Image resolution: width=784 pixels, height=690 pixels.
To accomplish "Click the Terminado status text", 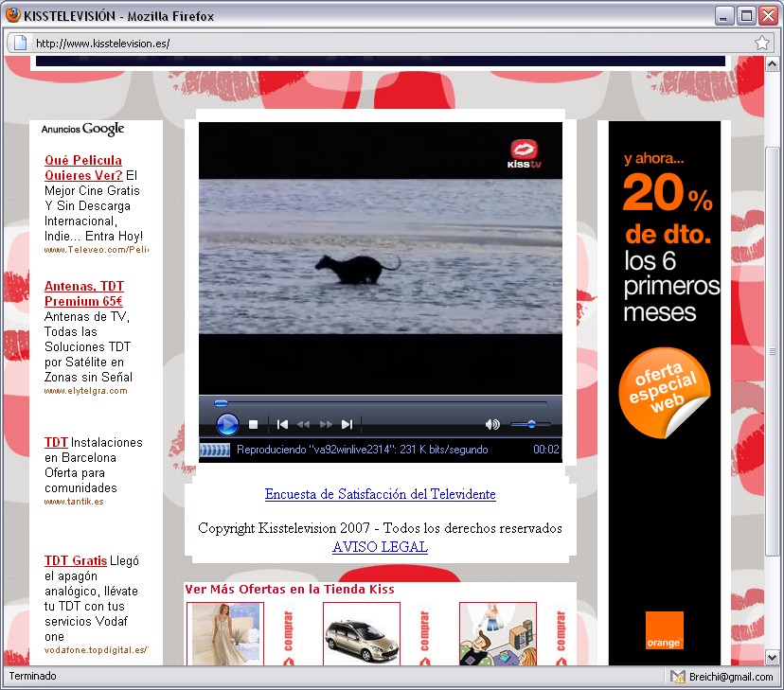I will pos(32,676).
